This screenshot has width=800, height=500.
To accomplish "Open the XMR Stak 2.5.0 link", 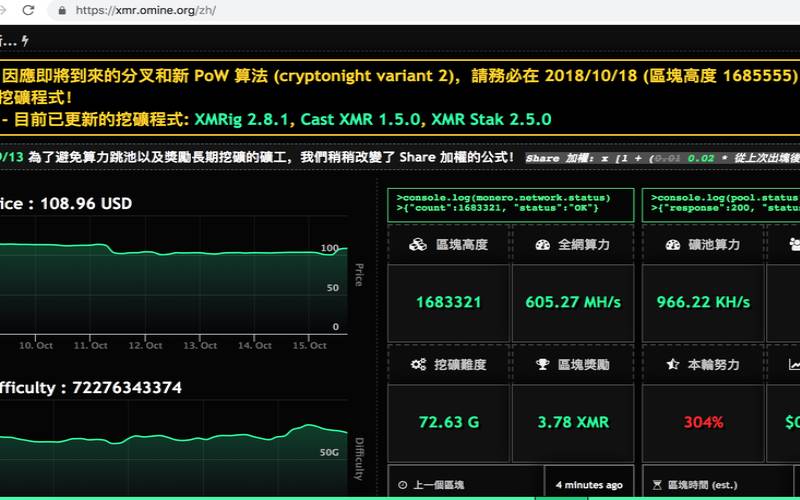I will [x=491, y=119].
